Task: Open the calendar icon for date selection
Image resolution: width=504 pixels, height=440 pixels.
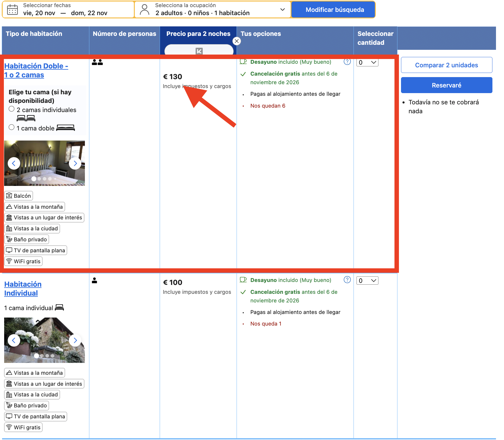Action: coord(12,9)
